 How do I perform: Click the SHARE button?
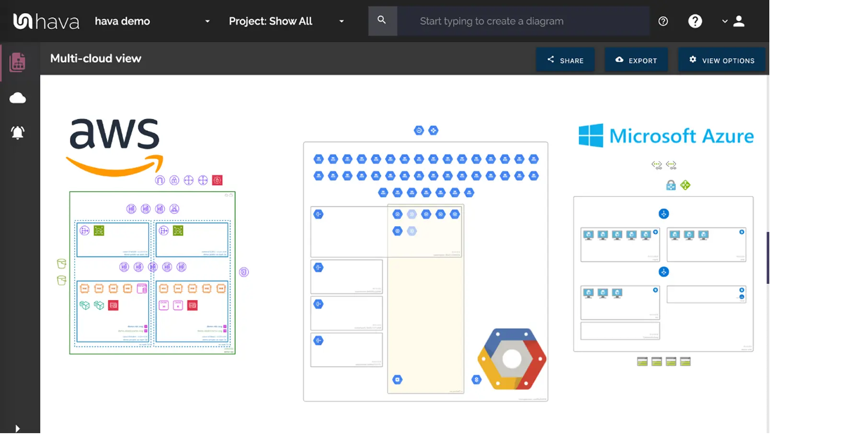pos(565,60)
